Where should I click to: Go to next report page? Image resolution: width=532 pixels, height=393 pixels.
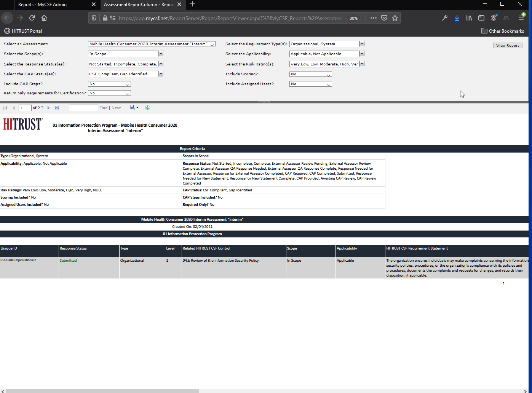click(x=48, y=108)
